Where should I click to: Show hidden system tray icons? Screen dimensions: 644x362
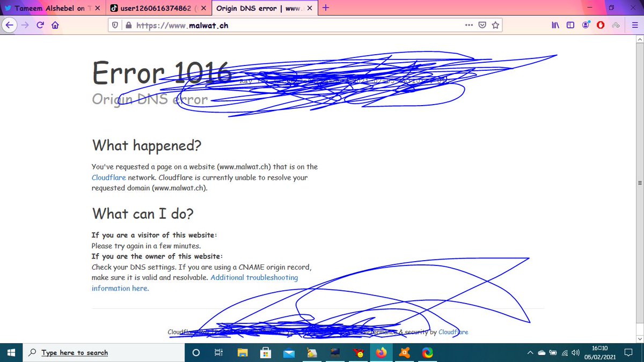pyautogui.click(x=530, y=353)
